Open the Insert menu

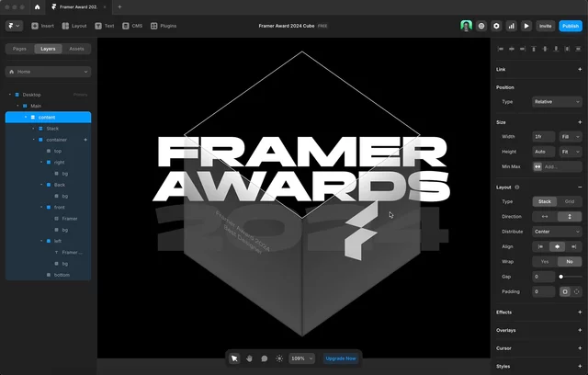pyautogui.click(x=43, y=26)
